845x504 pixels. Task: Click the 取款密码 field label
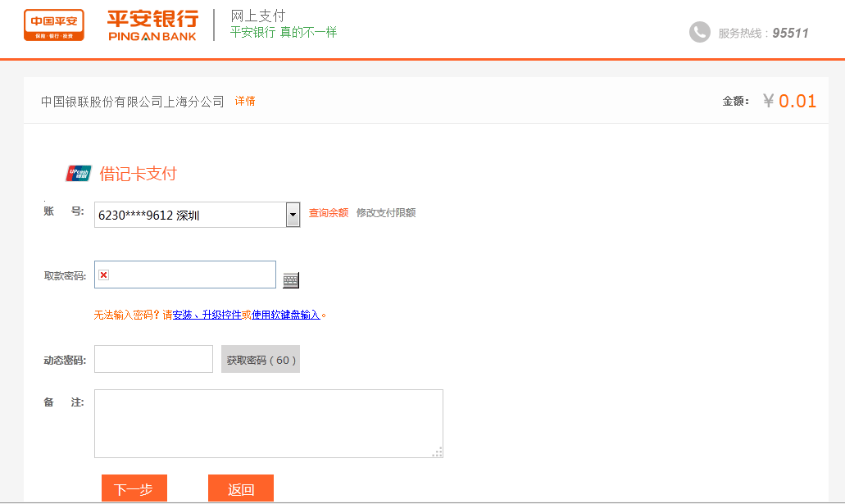pyautogui.click(x=65, y=276)
